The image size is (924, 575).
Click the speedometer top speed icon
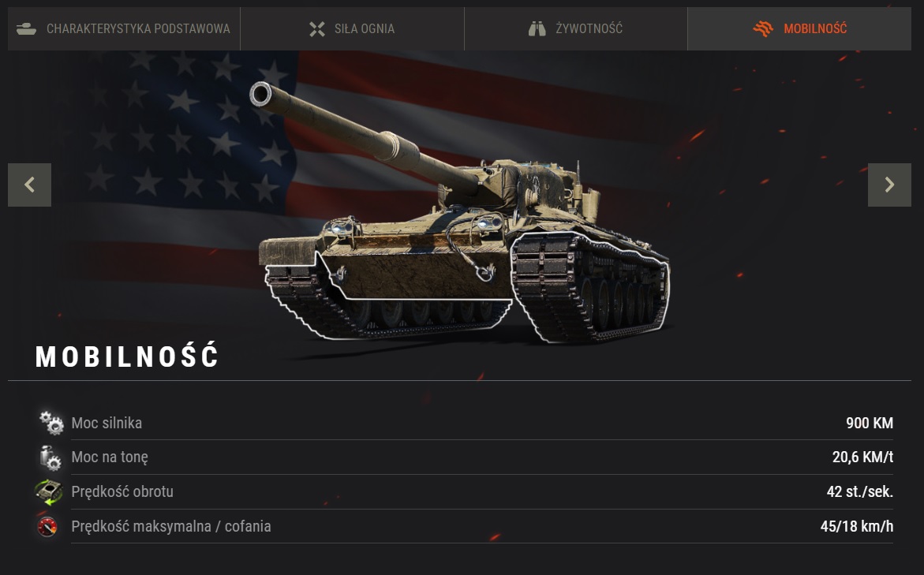(x=47, y=527)
